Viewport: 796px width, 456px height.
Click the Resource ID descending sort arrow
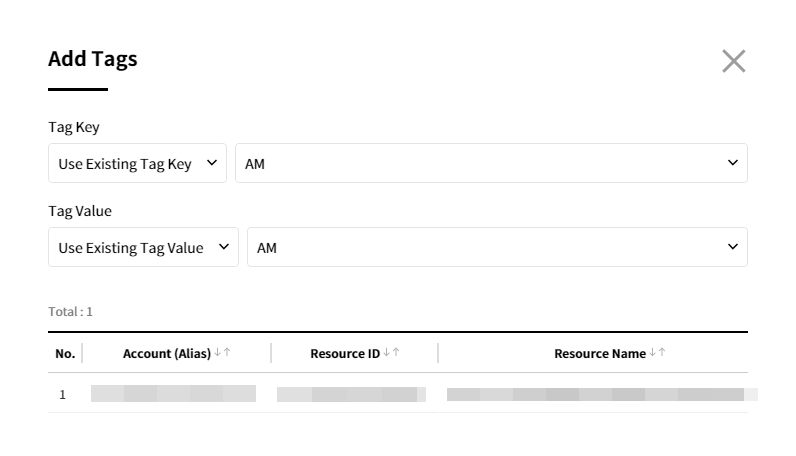point(387,353)
